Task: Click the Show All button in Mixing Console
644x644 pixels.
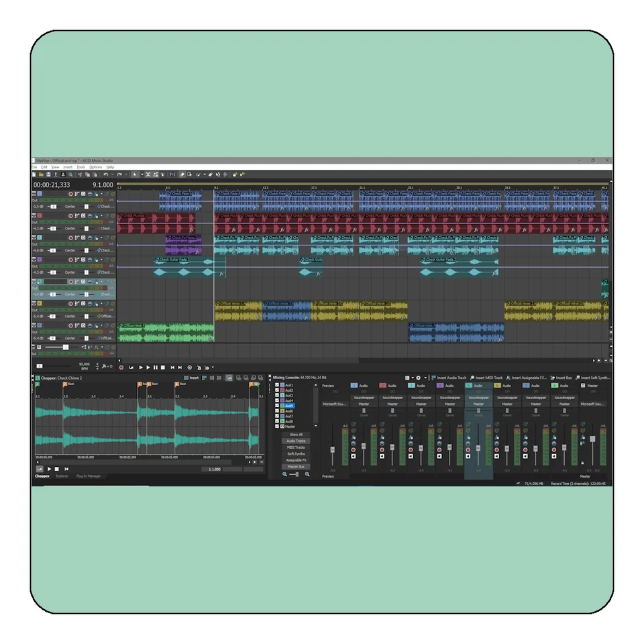Action: pyautogui.click(x=296, y=435)
